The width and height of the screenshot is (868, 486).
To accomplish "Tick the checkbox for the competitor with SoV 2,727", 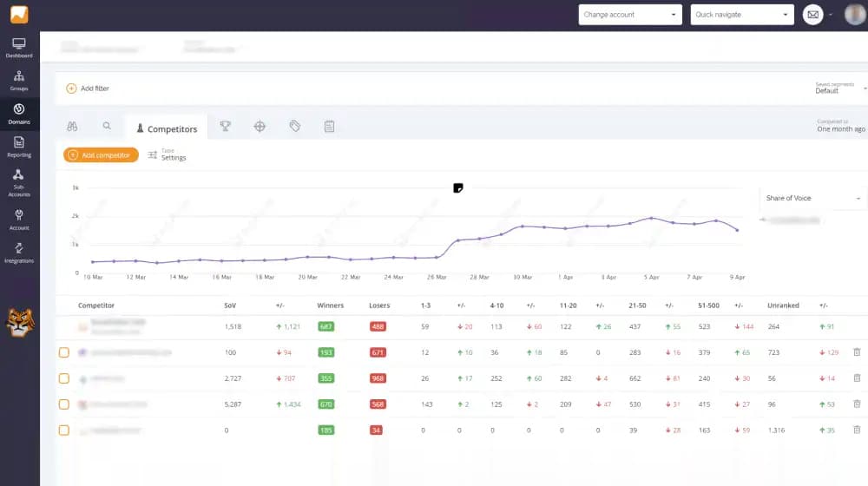I will coord(64,378).
